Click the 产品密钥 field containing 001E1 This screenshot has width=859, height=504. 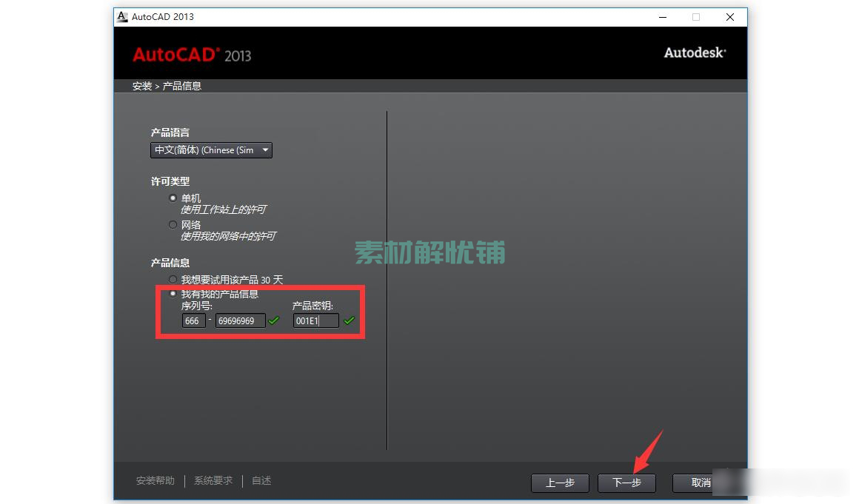[316, 320]
